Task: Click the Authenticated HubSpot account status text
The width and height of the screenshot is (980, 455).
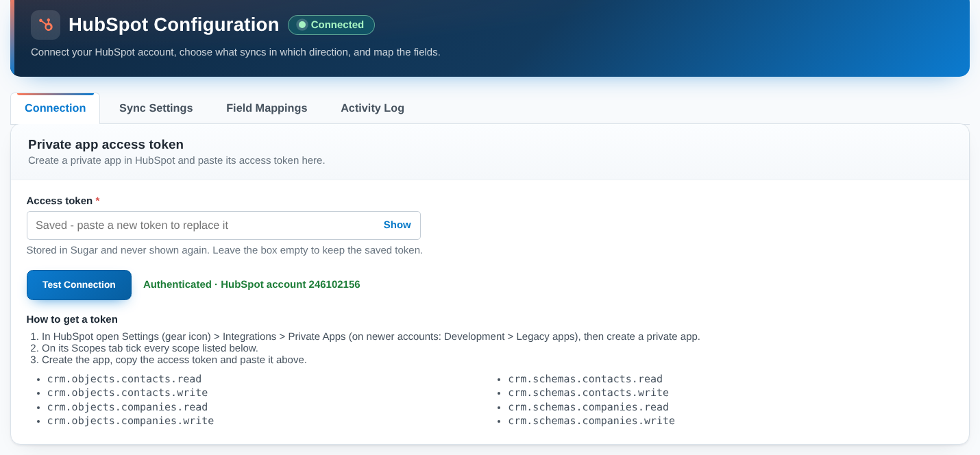Action: (x=252, y=284)
